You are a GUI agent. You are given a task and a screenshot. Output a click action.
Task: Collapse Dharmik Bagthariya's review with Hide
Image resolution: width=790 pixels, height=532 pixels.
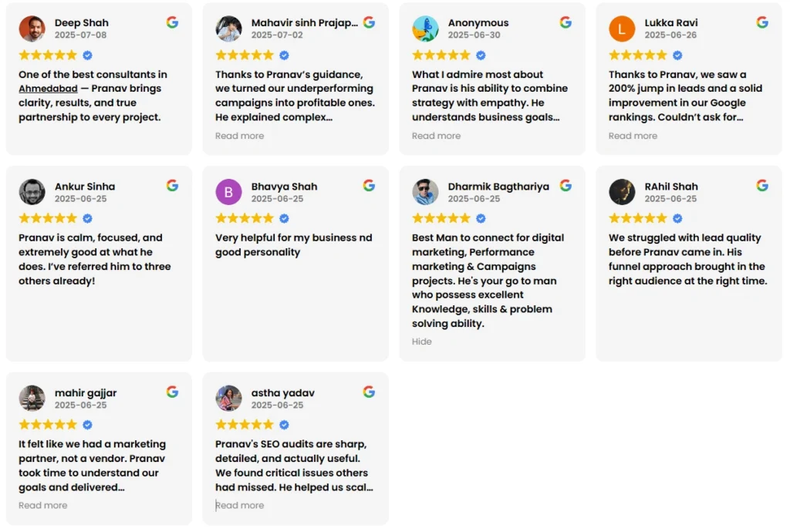tap(422, 342)
